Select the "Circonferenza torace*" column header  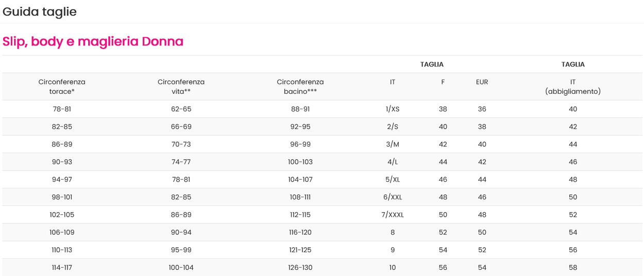point(62,87)
